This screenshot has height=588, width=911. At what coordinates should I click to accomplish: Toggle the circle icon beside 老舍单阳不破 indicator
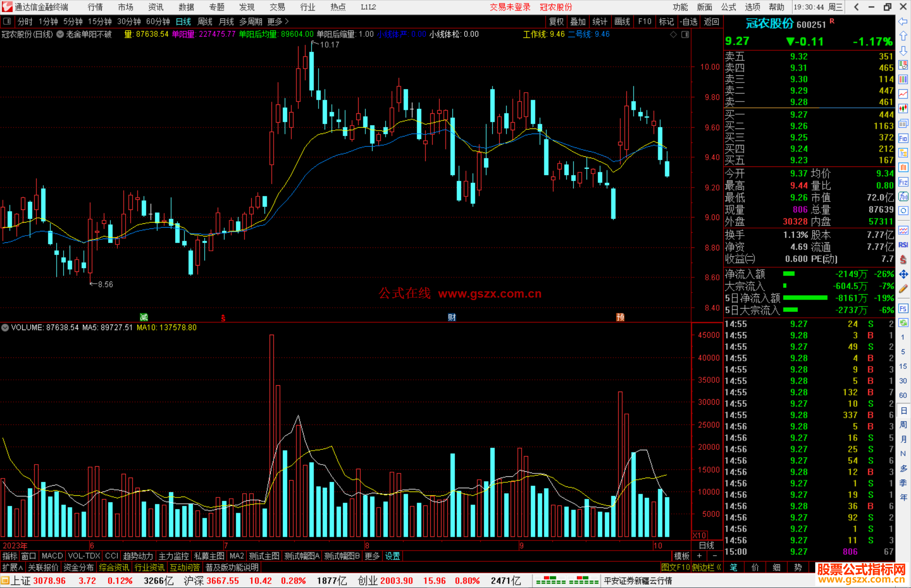(x=60, y=35)
